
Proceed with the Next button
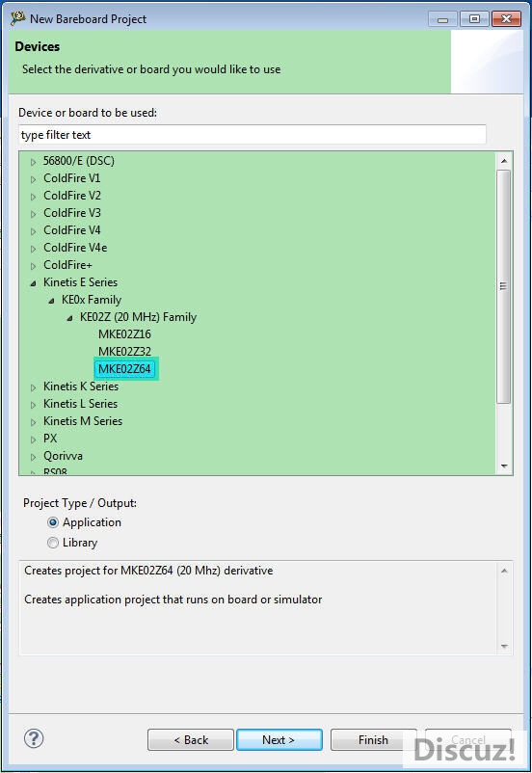[x=279, y=739]
